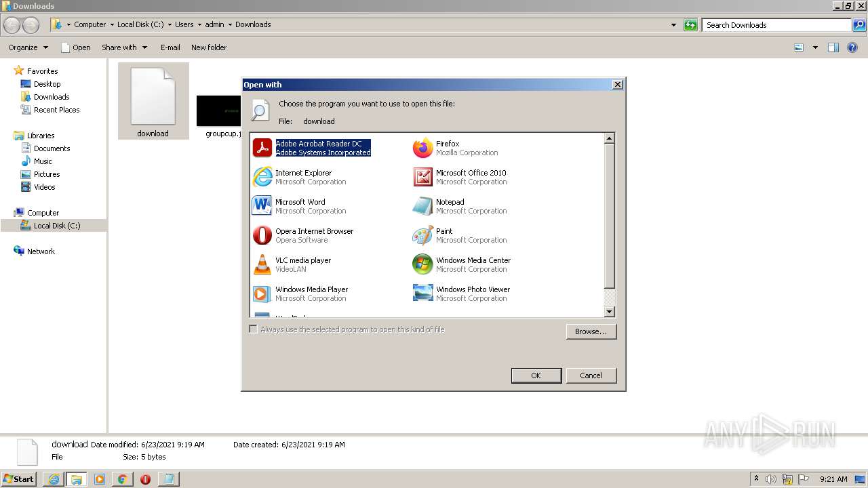
Task: Select the Microsoft Word icon
Action: coord(262,206)
